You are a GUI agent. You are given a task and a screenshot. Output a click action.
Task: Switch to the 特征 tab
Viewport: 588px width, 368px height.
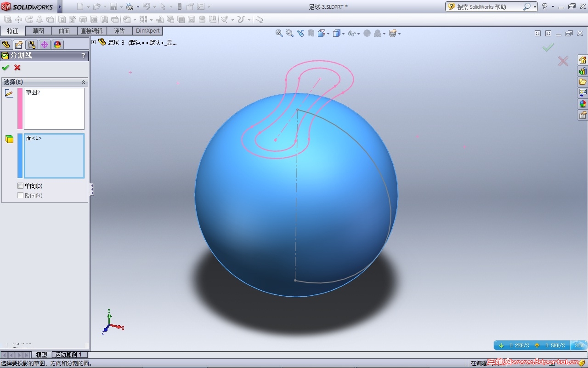(13, 31)
